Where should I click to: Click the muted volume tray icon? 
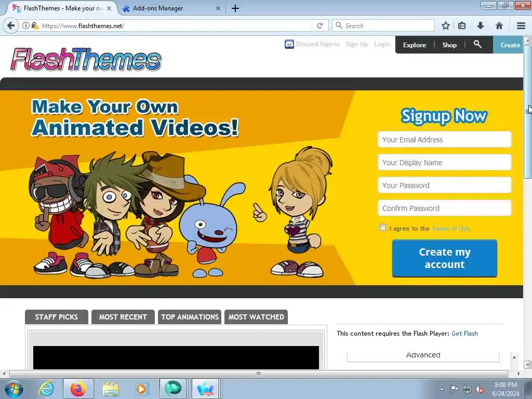tap(480, 389)
